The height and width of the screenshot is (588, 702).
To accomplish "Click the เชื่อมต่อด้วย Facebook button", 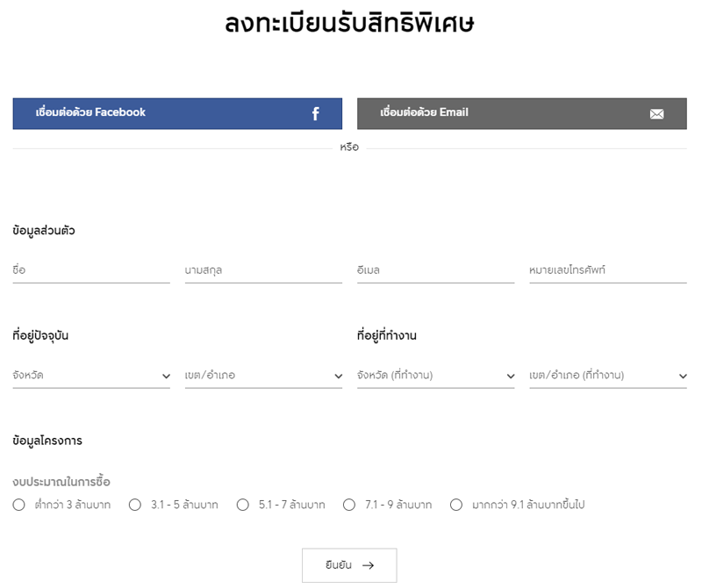I will pos(177,113).
